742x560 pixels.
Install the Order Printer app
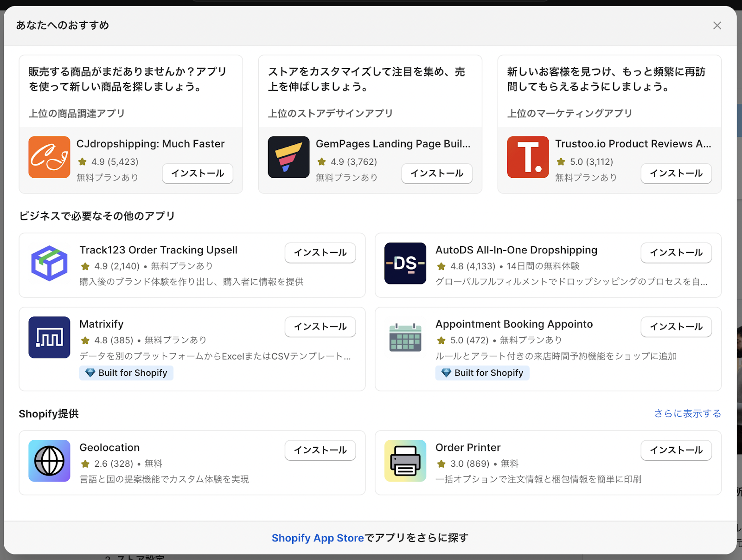tap(676, 451)
